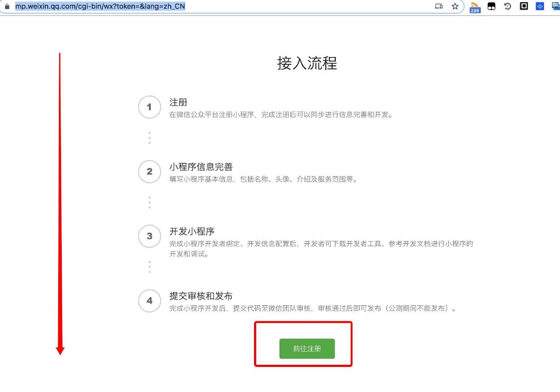
Task: Open the Tampermonkey extension icon
Action: click(491, 6)
